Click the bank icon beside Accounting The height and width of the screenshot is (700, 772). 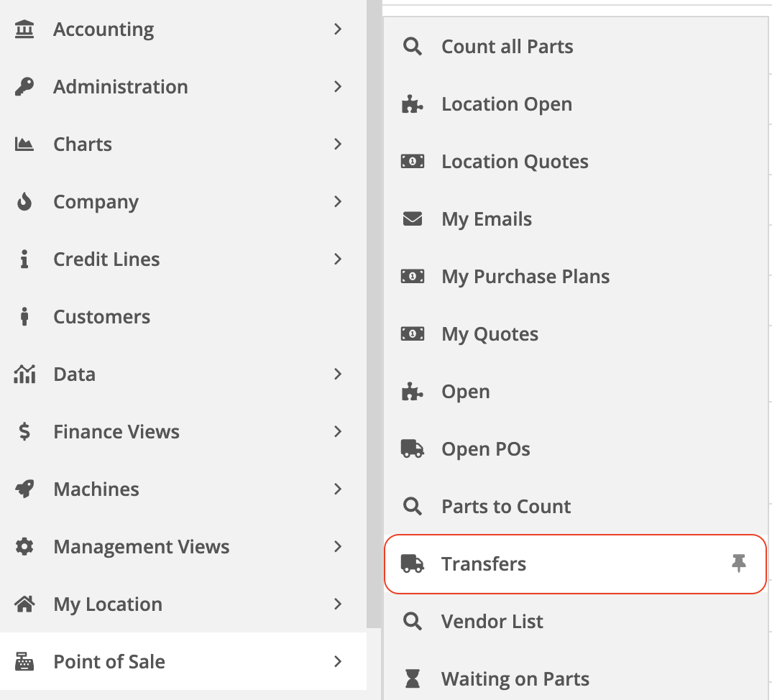24,29
